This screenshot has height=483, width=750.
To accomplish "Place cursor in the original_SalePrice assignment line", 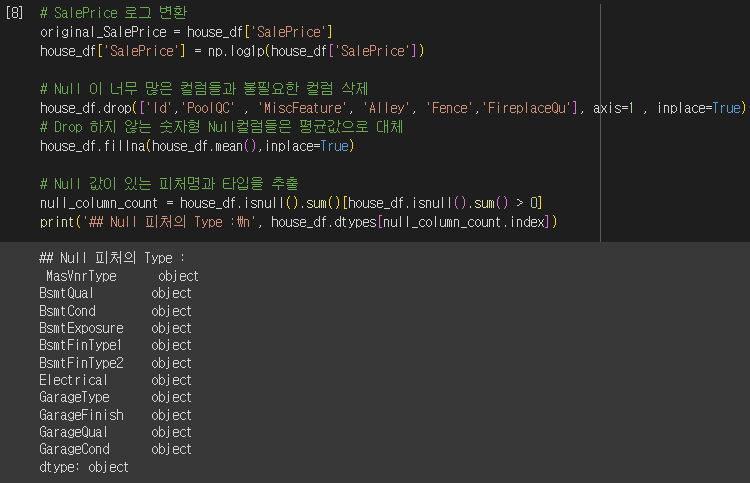I will pos(186,32).
